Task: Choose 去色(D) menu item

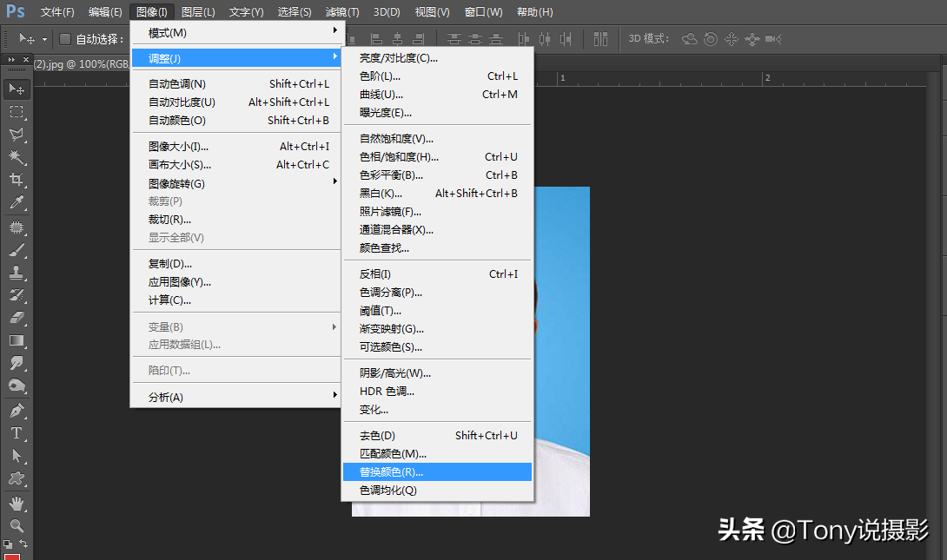Action: [437, 436]
